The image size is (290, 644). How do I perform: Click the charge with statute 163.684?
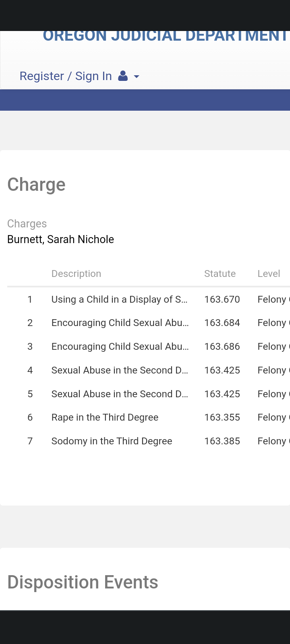point(120,323)
